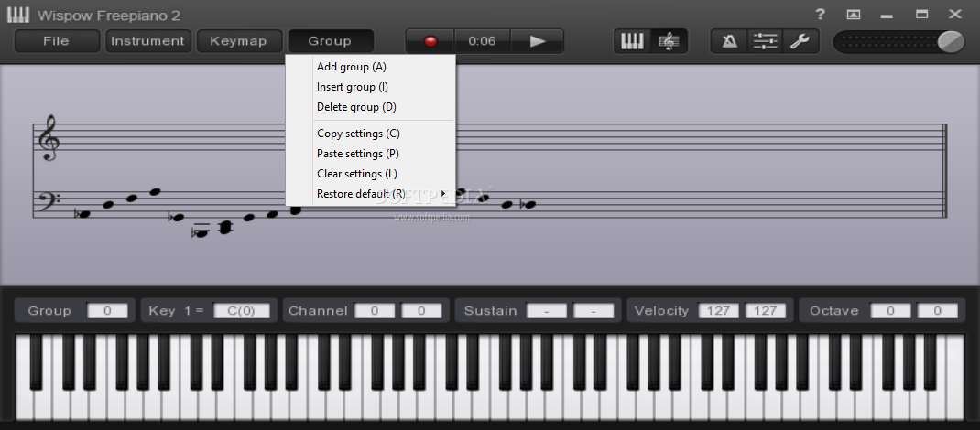
Task: Click the second Octave value field
Action: tap(938, 311)
